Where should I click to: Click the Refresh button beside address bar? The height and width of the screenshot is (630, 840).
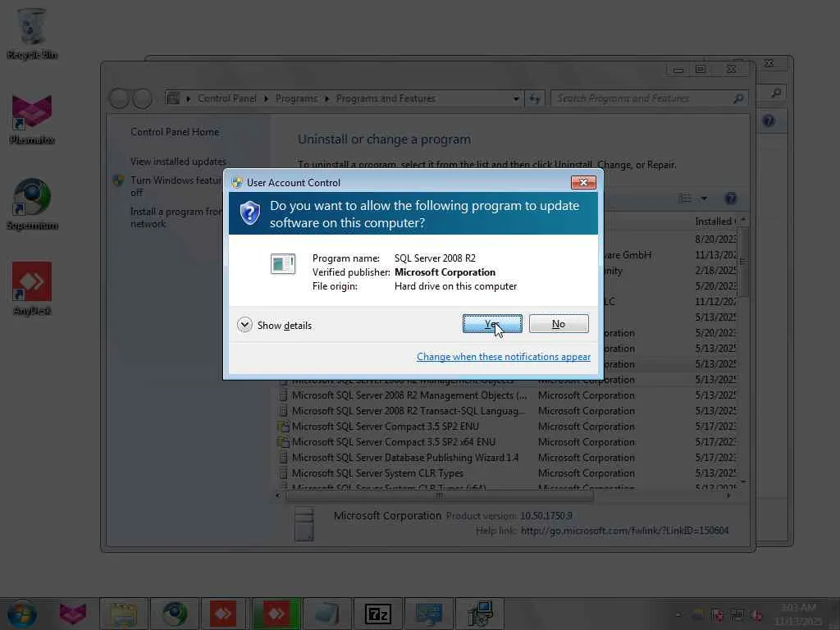(x=535, y=98)
